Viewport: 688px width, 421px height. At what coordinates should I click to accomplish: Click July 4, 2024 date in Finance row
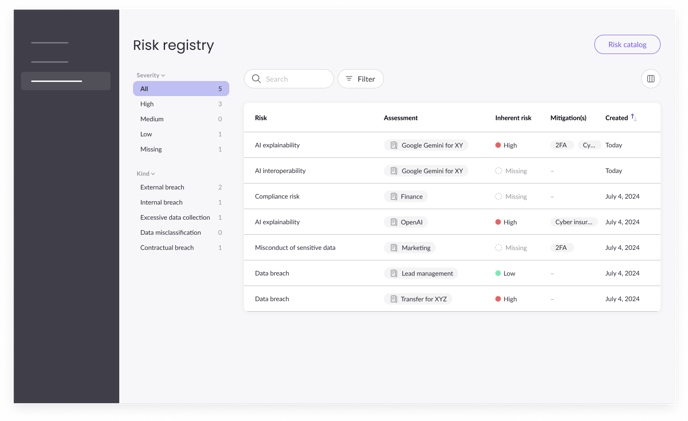click(x=622, y=196)
